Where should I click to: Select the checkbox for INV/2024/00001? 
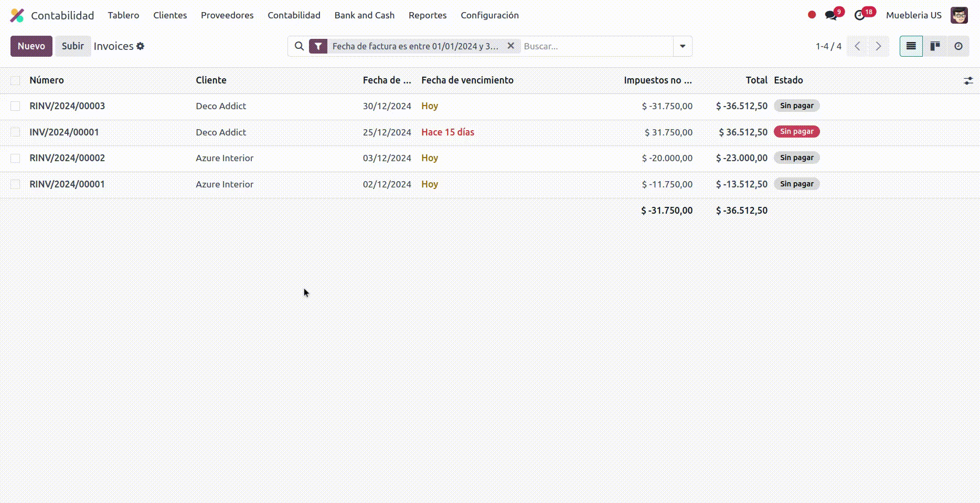pyautogui.click(x=15, y=132)
